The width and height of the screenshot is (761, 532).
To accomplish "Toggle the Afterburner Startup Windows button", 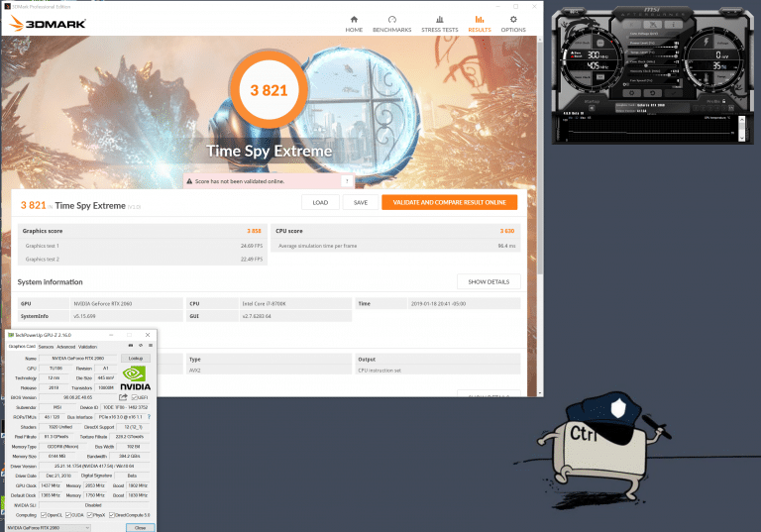I will (x=592, y=108).
